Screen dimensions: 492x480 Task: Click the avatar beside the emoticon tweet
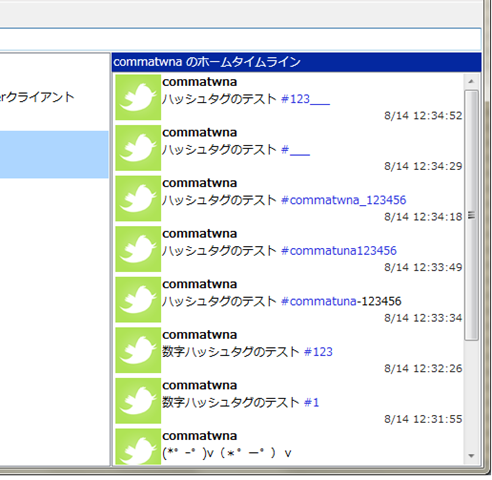tap(138, 447)
